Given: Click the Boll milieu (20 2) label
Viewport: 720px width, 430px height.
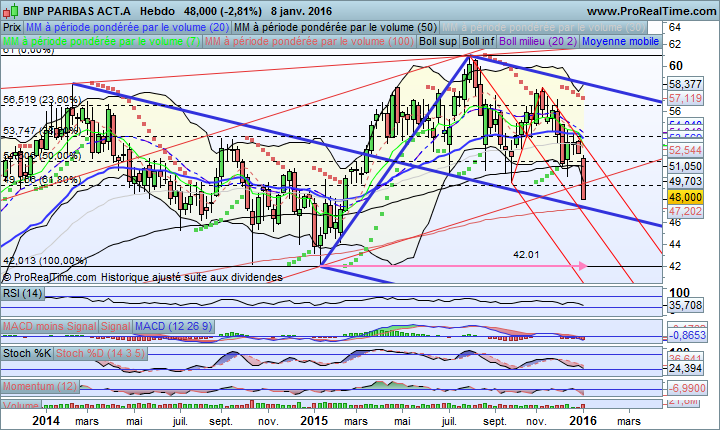Looking at the screenshot, I should point(538,41).
